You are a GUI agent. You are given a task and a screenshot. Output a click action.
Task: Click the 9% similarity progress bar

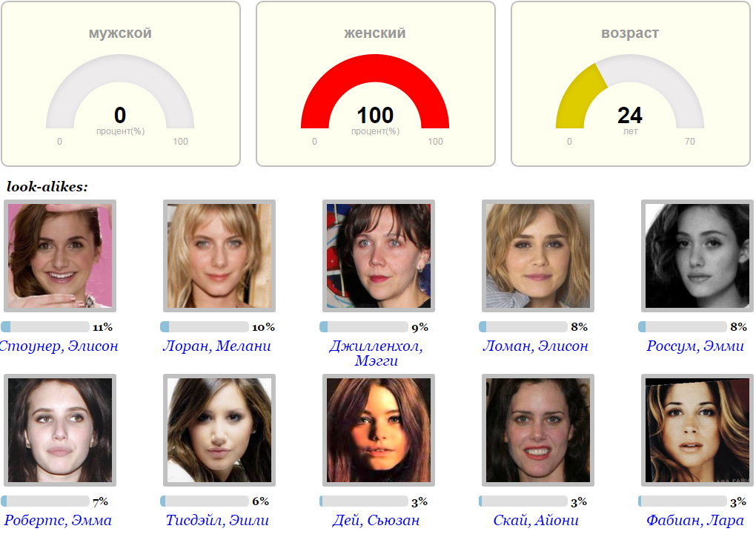pyautogui.click(x=364, y=326)
